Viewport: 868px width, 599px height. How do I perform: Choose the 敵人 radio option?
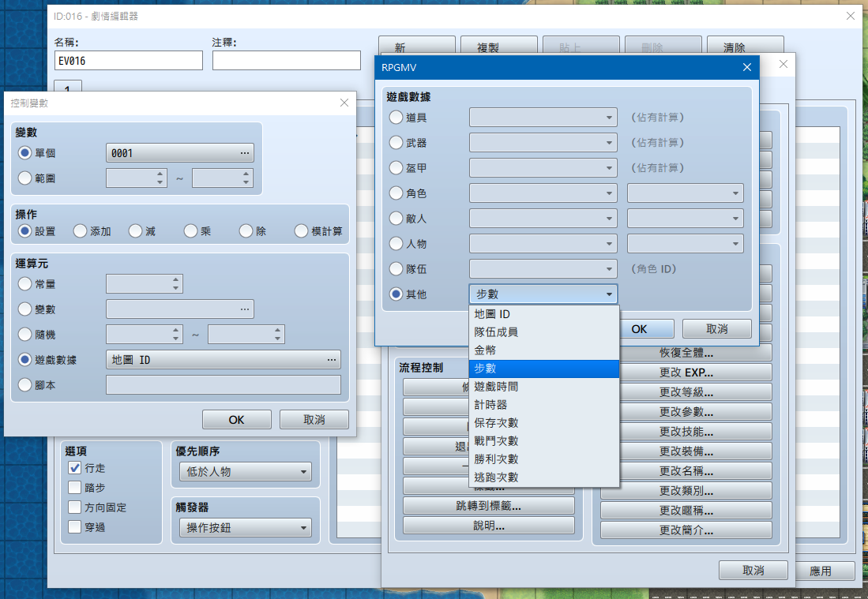click(x=396, y=219)
